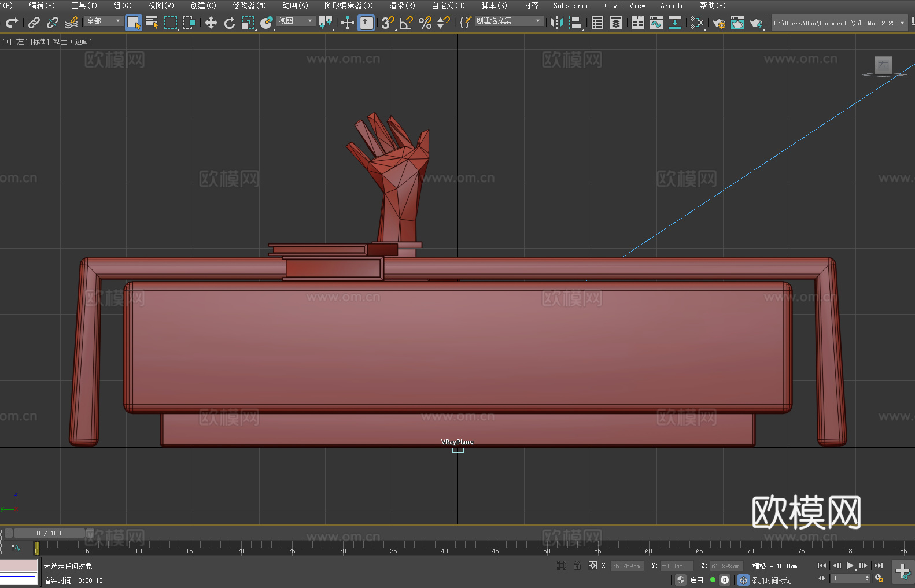Image resolution: width=915 pixels, height=588 pixels.
Task: Click the [标准] viewport shading quality label
Action: click(39, 42)
